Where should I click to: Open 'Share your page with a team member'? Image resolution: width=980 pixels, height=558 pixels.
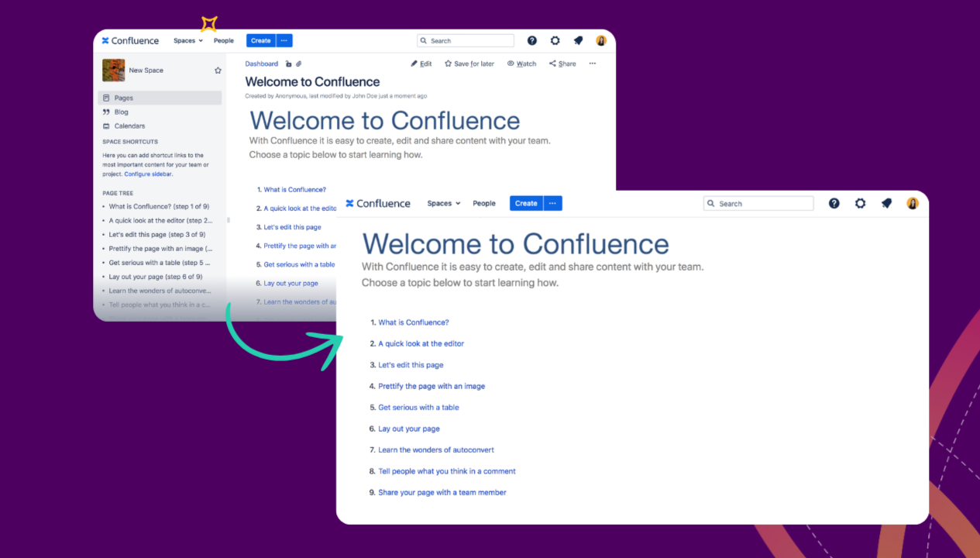click(x=442, y=492)
